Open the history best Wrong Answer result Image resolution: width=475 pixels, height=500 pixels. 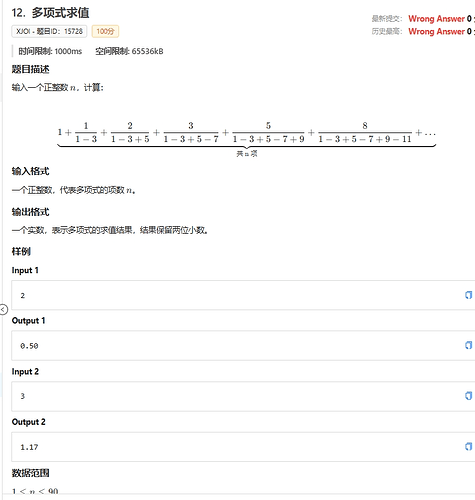point(436,31)
